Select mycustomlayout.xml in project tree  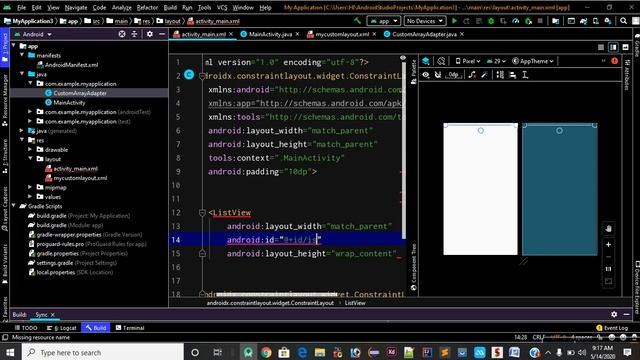coord(80,178)
